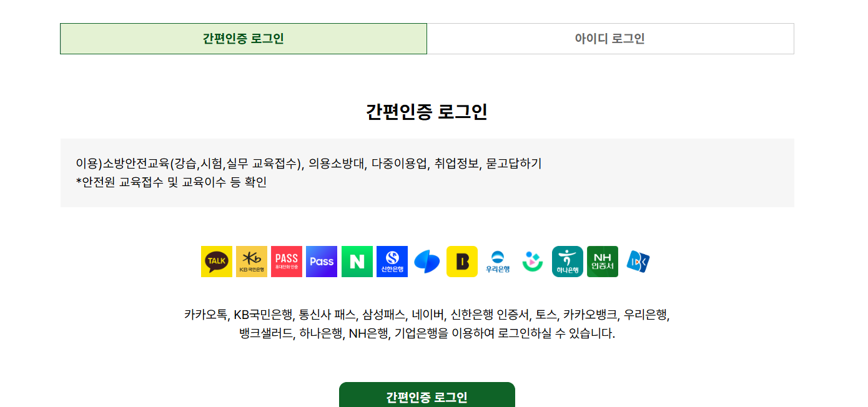Click the description line starting 카카오톡, KB국민은행
This screenshot has width=868, height=407.
coord(427,314)
